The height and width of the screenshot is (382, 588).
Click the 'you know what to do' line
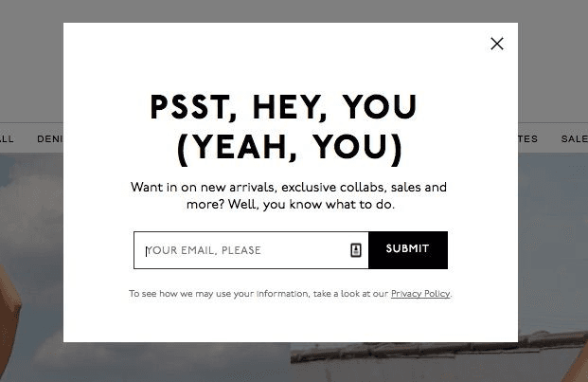pyautogui.click(x=291, y=205)
